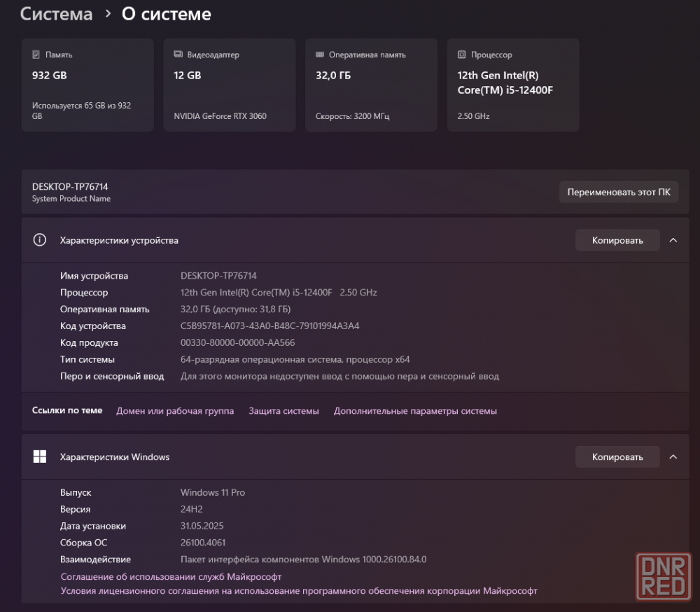The height and width of the screenshot is (612, 700).
Task: Open Соглашение об использовании служб Майкрософт
Action: coord(171,577)
